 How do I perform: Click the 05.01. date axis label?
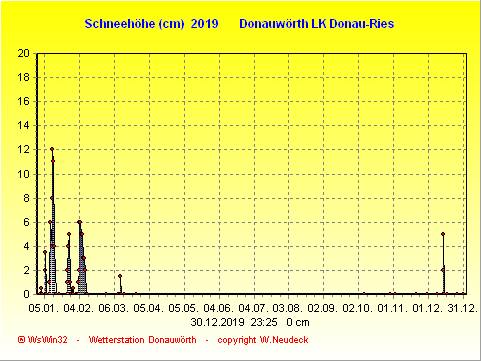click(44, 308)
